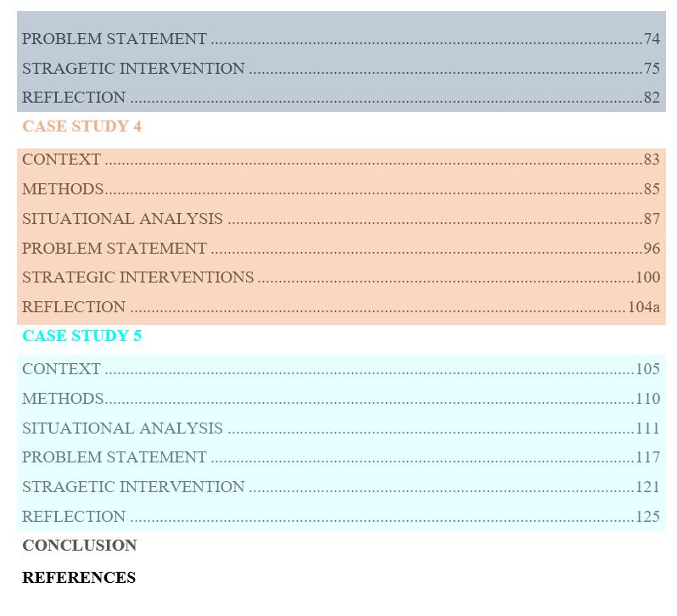This screenshot has width=677, height=616.
Task: Click REFLECTION entry numbered 104a
Action: [74, 307]
